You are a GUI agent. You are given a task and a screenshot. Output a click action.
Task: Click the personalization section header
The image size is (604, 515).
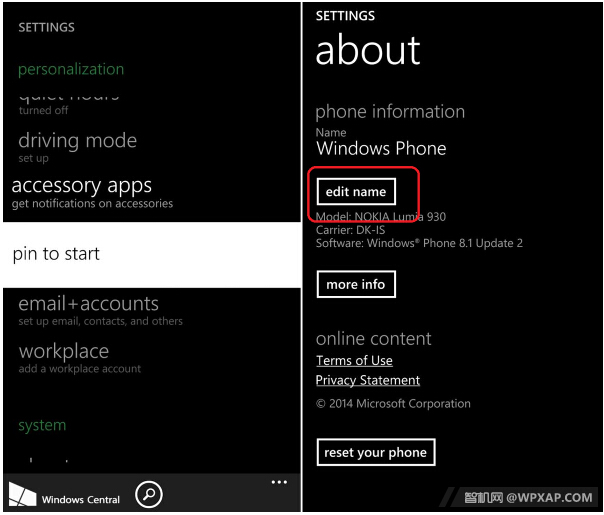pyautogui.click(x=71, y=70)
